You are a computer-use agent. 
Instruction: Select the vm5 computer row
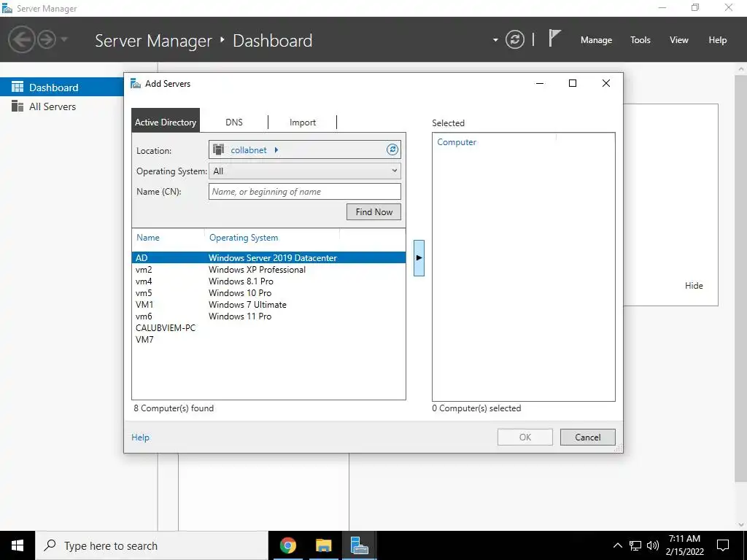coord(268,293)
